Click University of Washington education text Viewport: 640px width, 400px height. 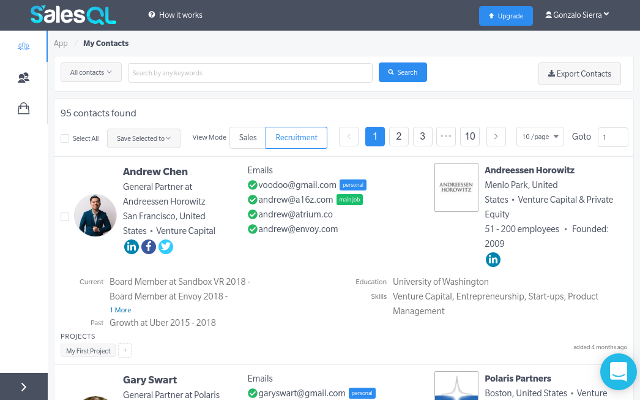coord(440,282)
